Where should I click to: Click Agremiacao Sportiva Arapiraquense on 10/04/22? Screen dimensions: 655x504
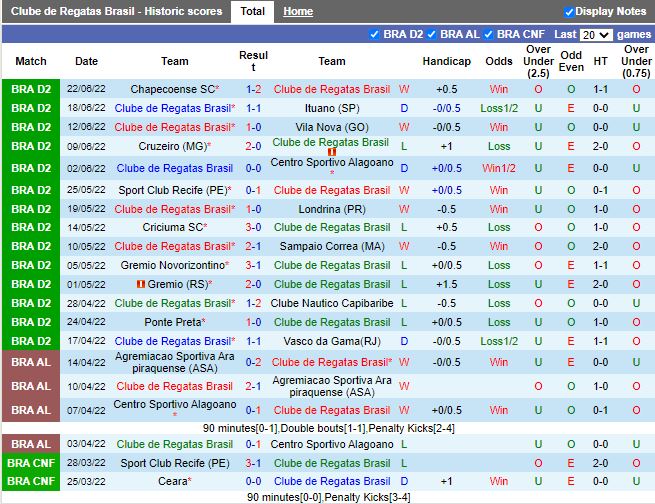tap(332, 386)
